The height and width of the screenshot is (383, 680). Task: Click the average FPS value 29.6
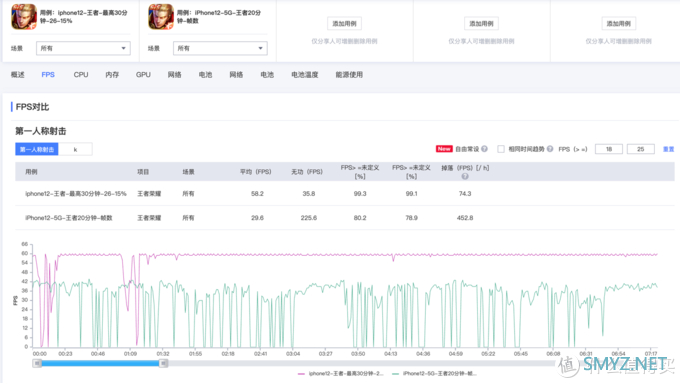click(257, 218)
